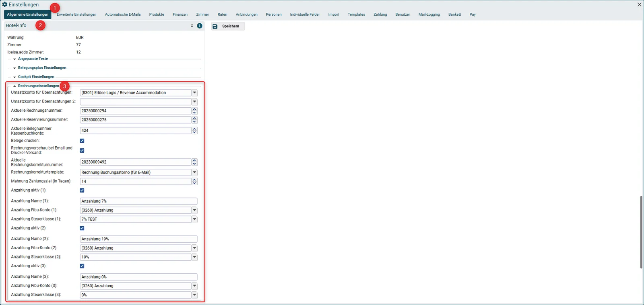This screenshot has height=305, width=644.
Task: Uncheck Rechnungsvorschau bei Email und Drucker-Versand
Action: [x=82, y=150]
